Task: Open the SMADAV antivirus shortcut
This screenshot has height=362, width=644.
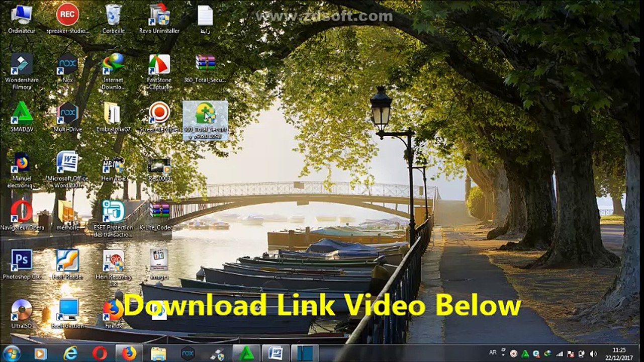Action: click(x=22, y=117)
